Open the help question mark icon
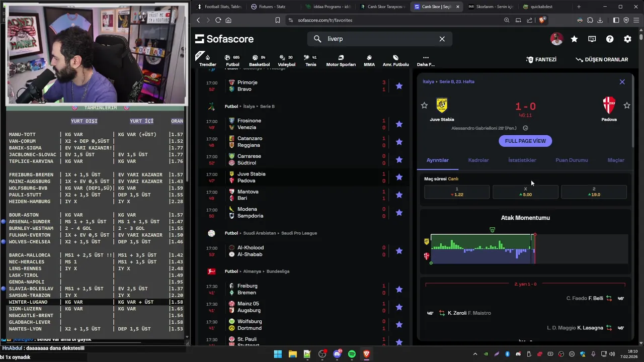Screen dimensions: 644x362 [610, 39]
